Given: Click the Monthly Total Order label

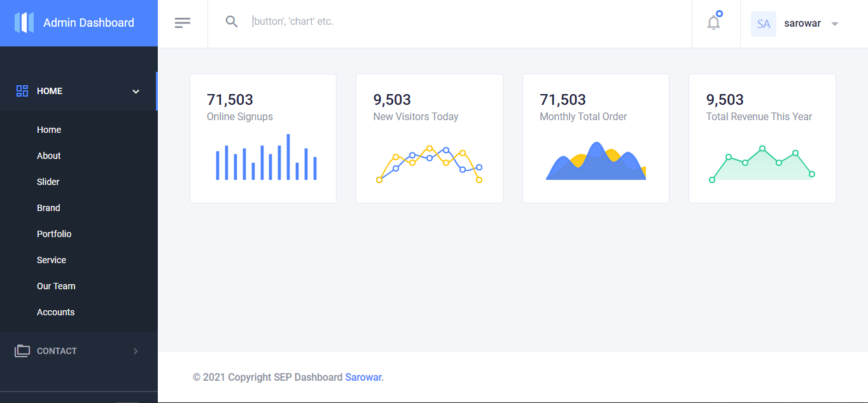Looking at the screenshot, I should [x=584, y=116].
